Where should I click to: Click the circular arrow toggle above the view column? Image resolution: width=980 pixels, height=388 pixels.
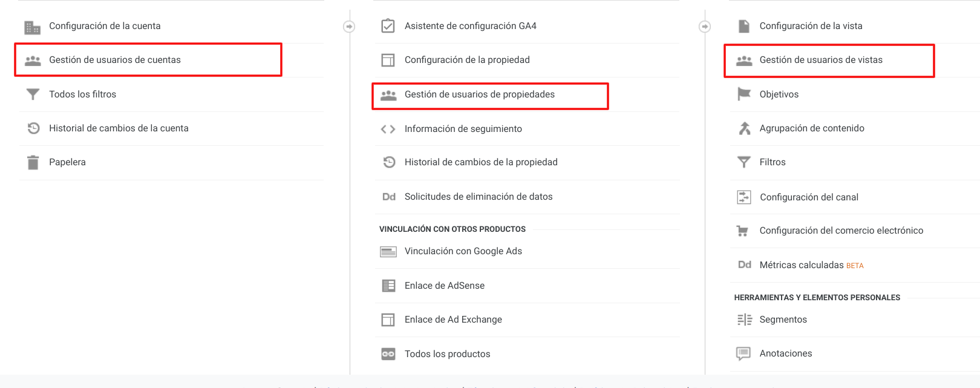click(x=705, y=26)
